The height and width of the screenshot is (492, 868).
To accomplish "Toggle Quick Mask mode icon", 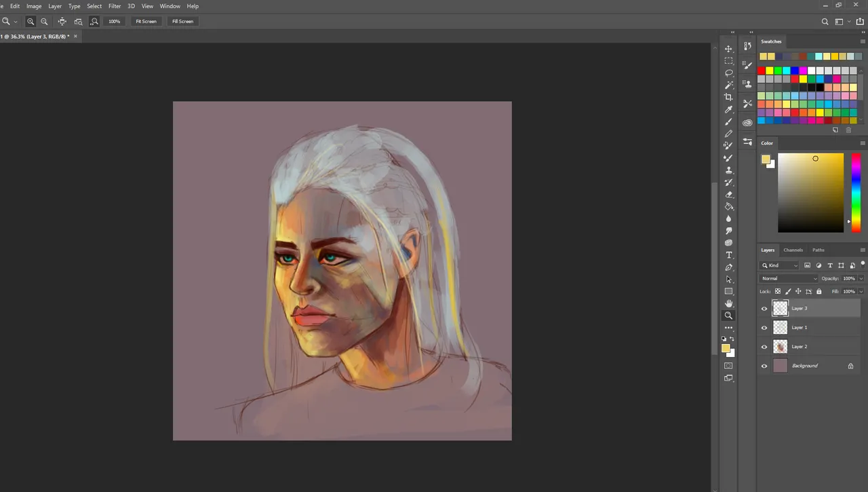I will click(x=729, y=366).
